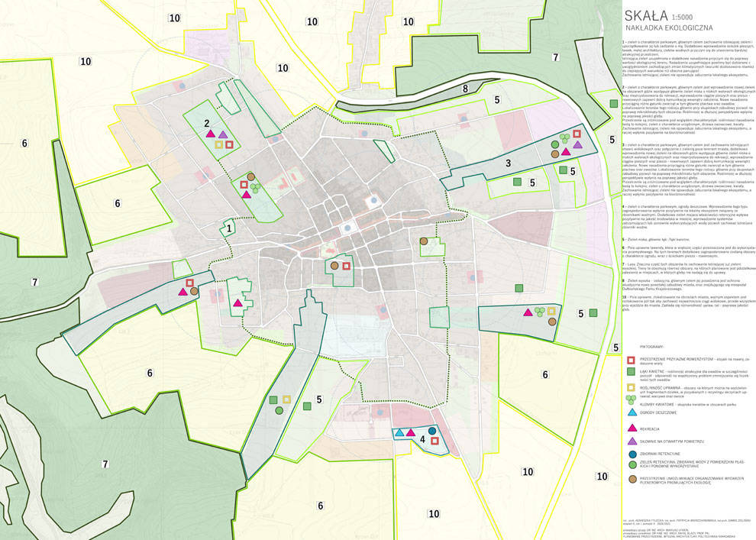Click the zone number 4 label on map

[x=422, y=438]
